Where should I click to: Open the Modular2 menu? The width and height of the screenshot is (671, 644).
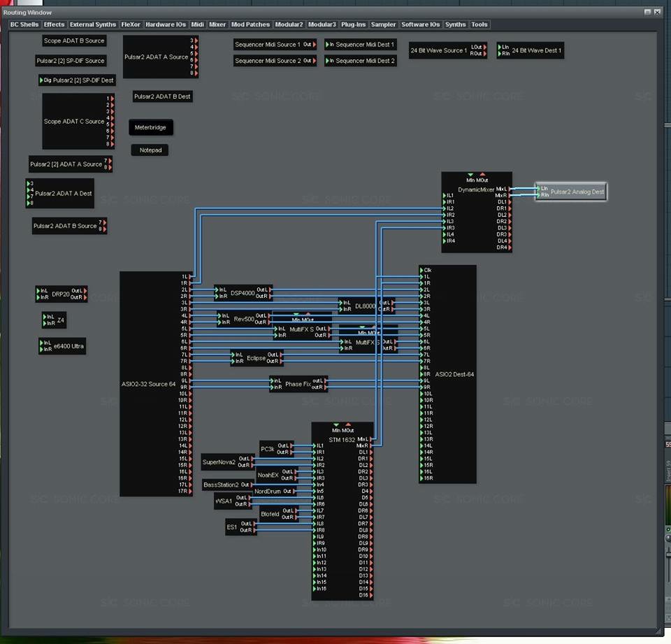pyautogui.click(x=289, y=24)
